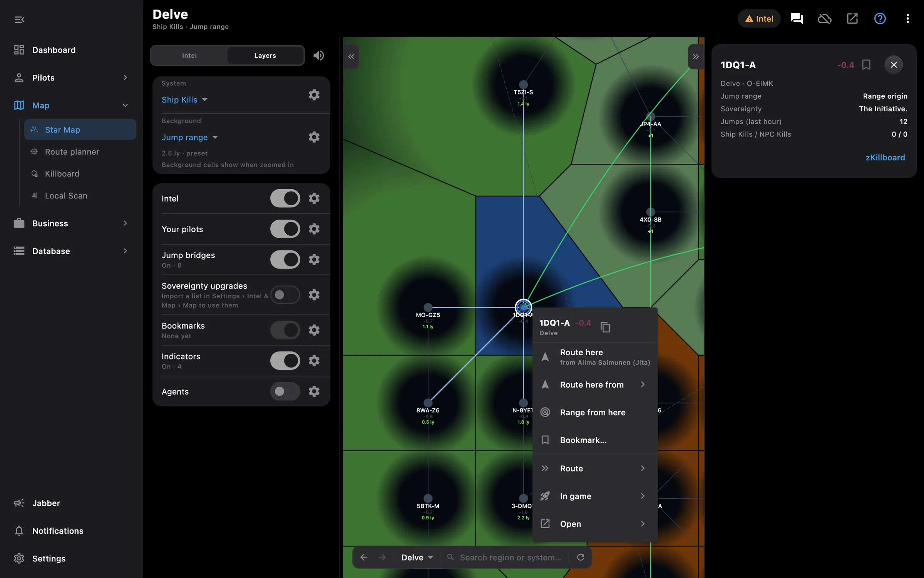Open the Jump range background dropdown
924x578 pixels.
[190, 137]
